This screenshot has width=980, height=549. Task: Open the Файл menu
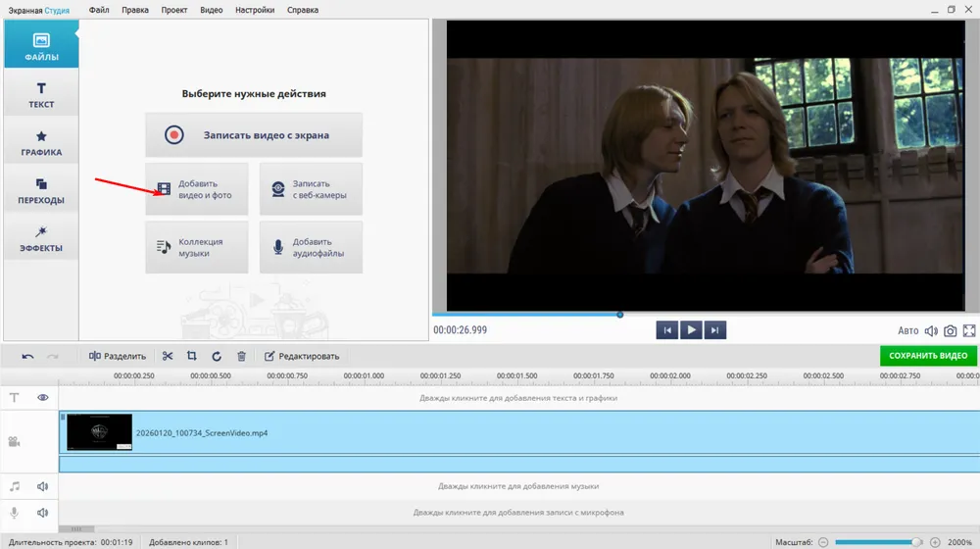click(99, 10)
